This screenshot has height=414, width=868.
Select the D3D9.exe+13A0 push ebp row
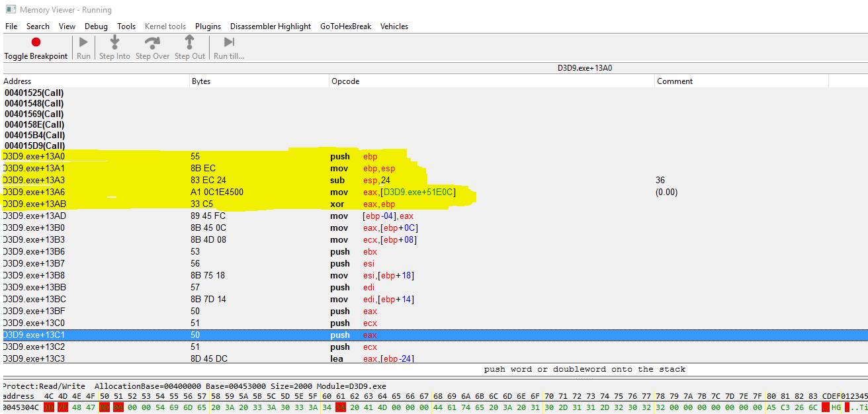click(198, 157)
